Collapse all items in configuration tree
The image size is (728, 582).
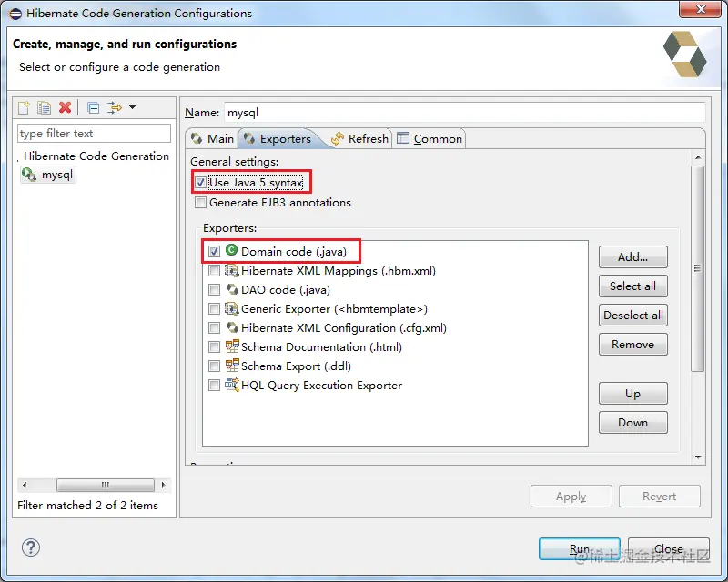click(93, 107)
